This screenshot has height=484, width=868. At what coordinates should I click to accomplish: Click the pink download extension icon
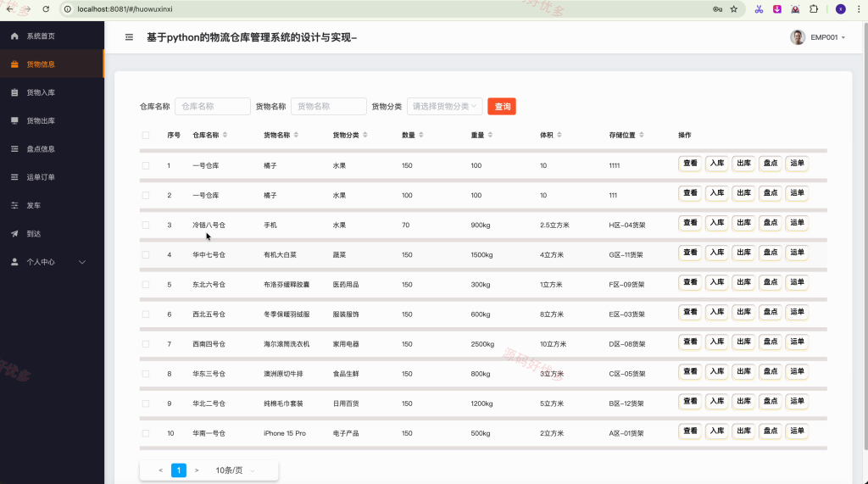pos(777,8)
